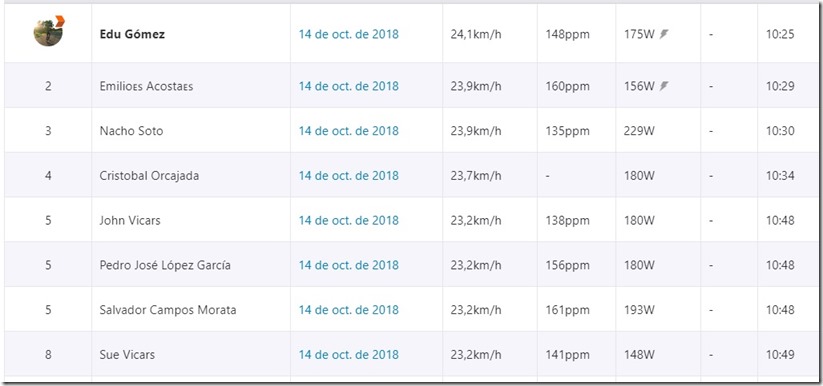This screenshot has height=386, width=823.
Task: Open Cristobal Orcajada's profile name
Action: 149,176
